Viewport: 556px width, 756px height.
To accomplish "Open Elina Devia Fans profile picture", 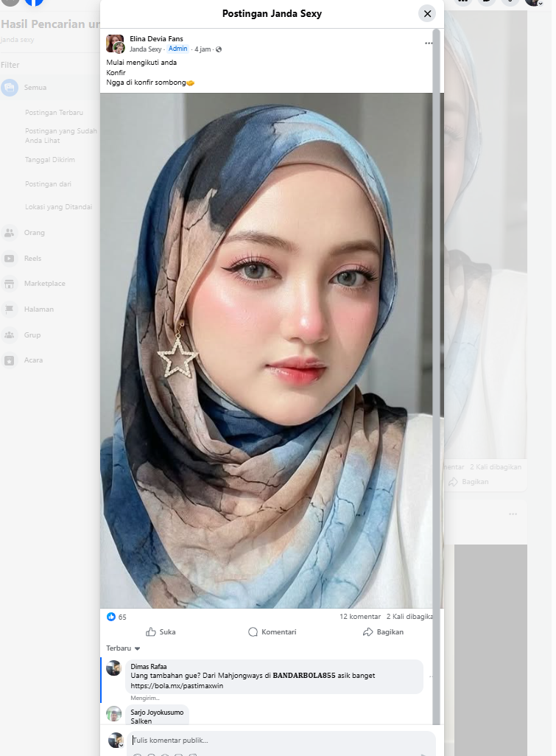I will pyautogui.click(x=115, y=44).
